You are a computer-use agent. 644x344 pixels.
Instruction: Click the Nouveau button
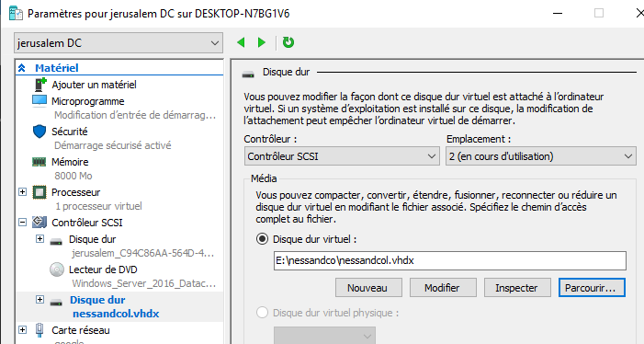point(368,288)
